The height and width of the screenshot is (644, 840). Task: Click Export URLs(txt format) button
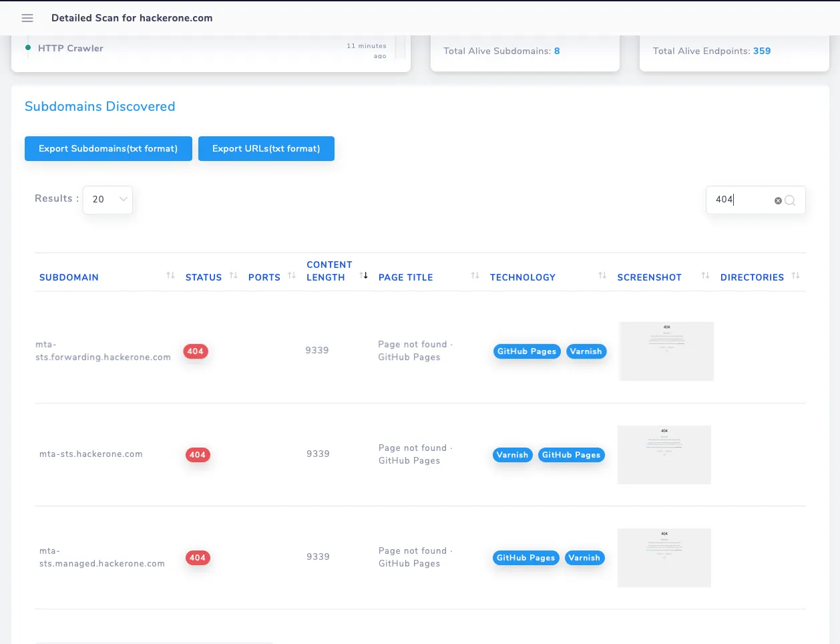pyautogui.click(x=266, y=148)
